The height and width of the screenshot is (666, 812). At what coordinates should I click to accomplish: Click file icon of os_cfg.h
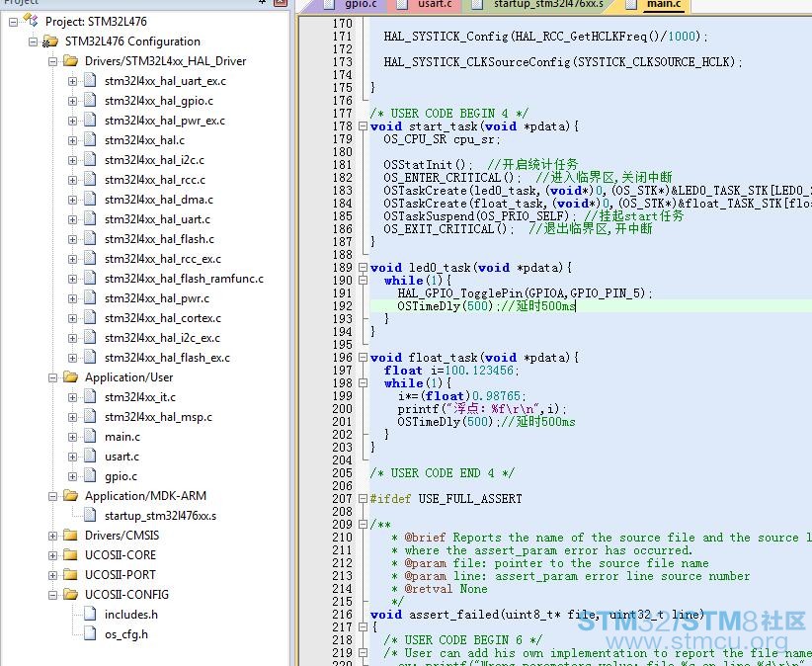[90, 634]
